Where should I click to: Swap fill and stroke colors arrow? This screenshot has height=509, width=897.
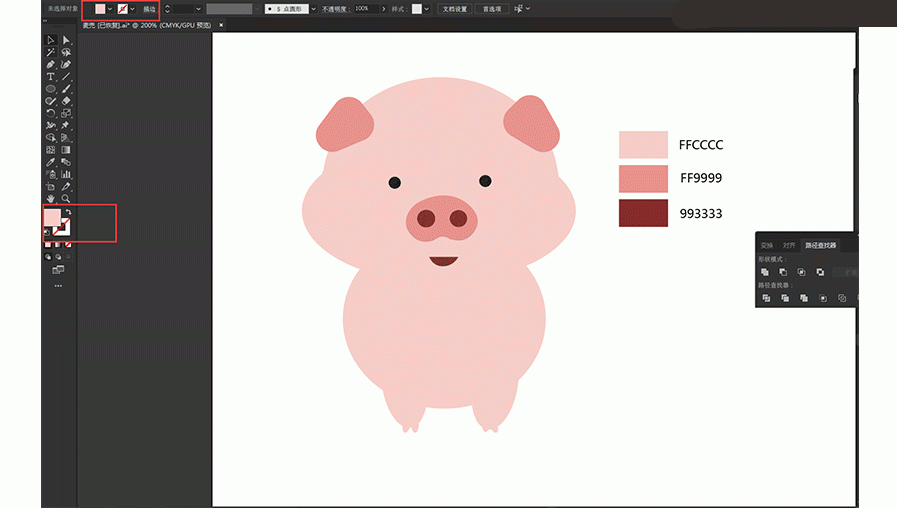(66, 212)
